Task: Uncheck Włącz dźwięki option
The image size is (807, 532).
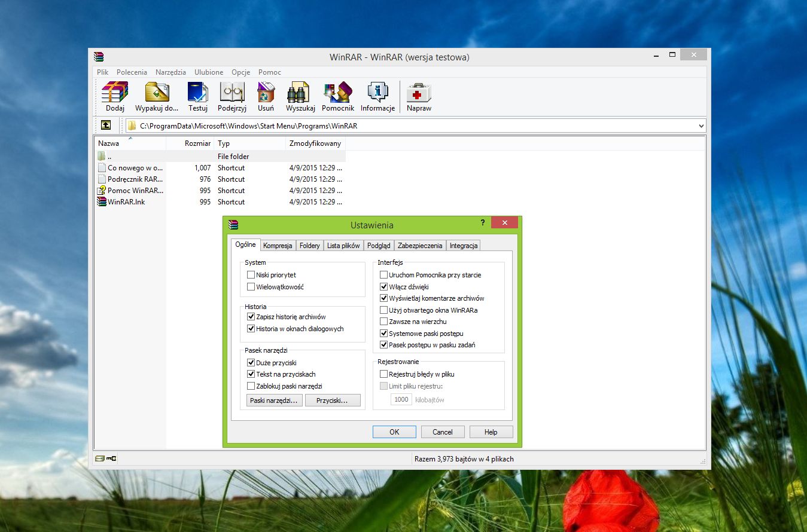Action: pos(383,287)
